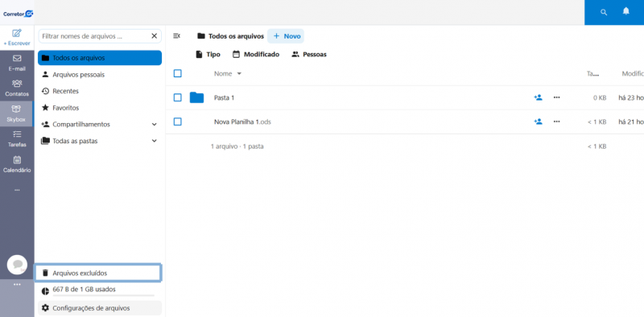Check the Nova Planilha 1.ods checkbox

coord(177,121)
